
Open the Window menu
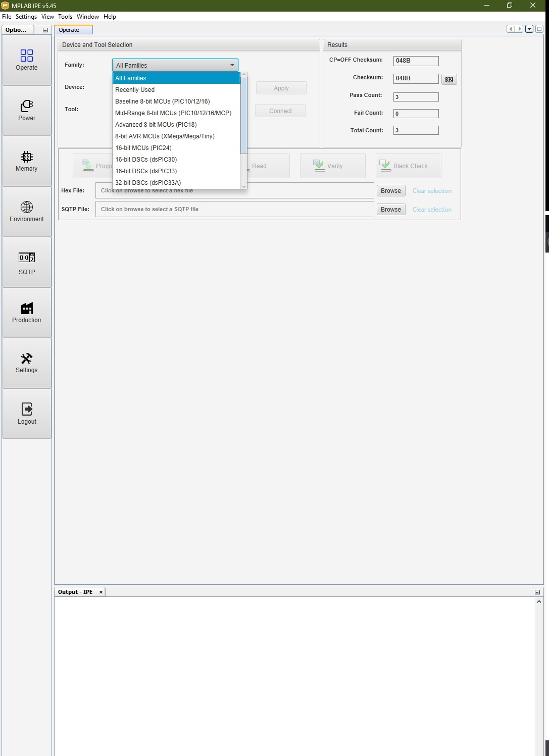88,17
